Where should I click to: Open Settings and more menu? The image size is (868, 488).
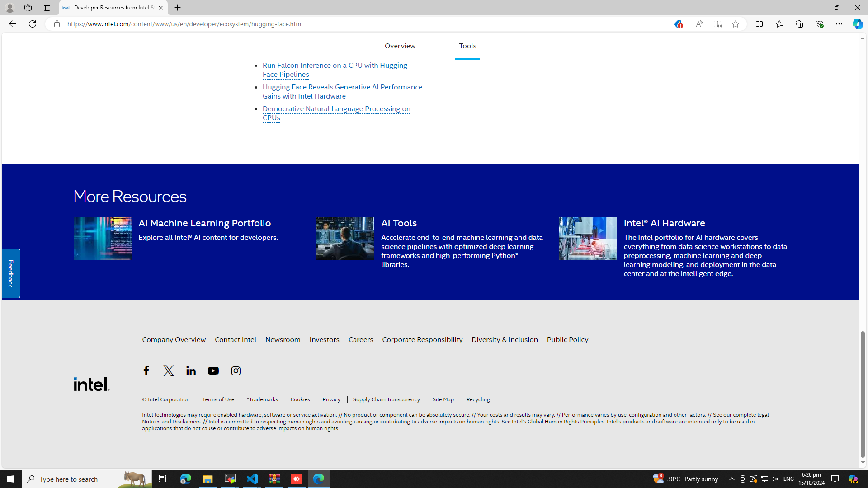click(x=839, y=24)
